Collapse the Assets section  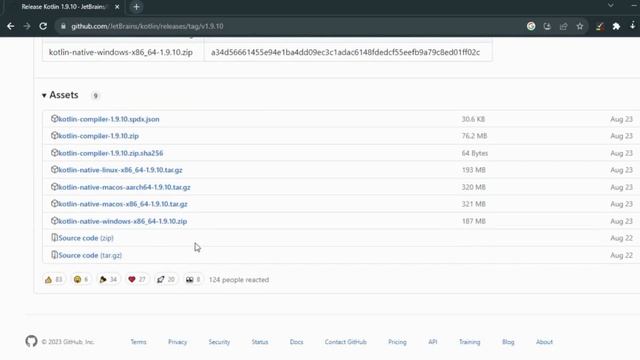pos(60,95)
